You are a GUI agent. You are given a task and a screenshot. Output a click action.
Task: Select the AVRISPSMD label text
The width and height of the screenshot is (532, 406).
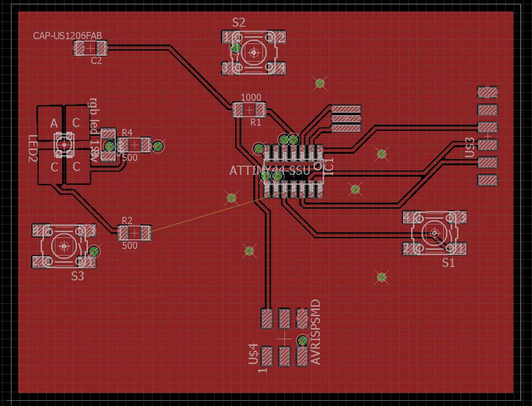tap(316, 332)
